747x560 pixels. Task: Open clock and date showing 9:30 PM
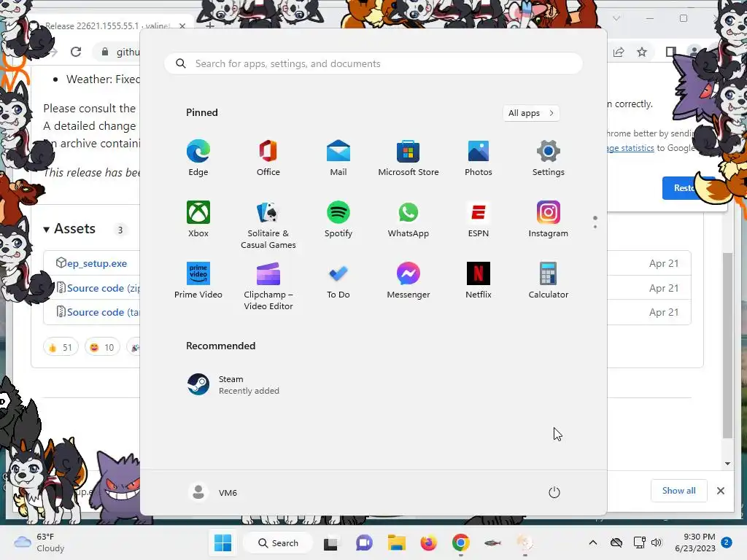pyautogui.click(x=695, y=542)
